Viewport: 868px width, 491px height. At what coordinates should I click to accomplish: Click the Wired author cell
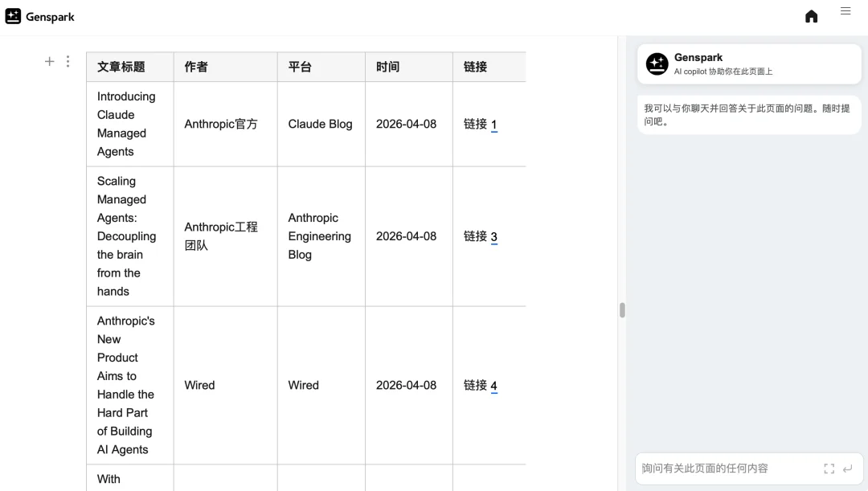[225, 385]
